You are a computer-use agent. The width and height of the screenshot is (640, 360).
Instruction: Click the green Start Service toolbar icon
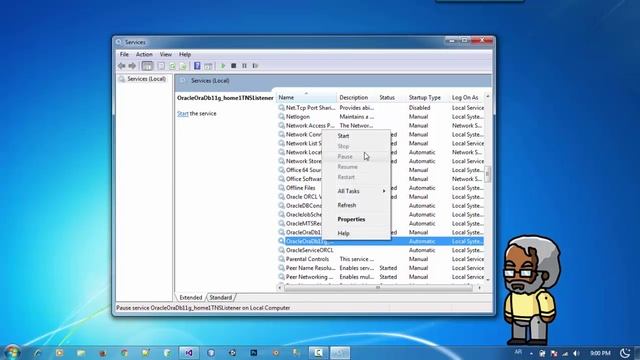point(223,66)
